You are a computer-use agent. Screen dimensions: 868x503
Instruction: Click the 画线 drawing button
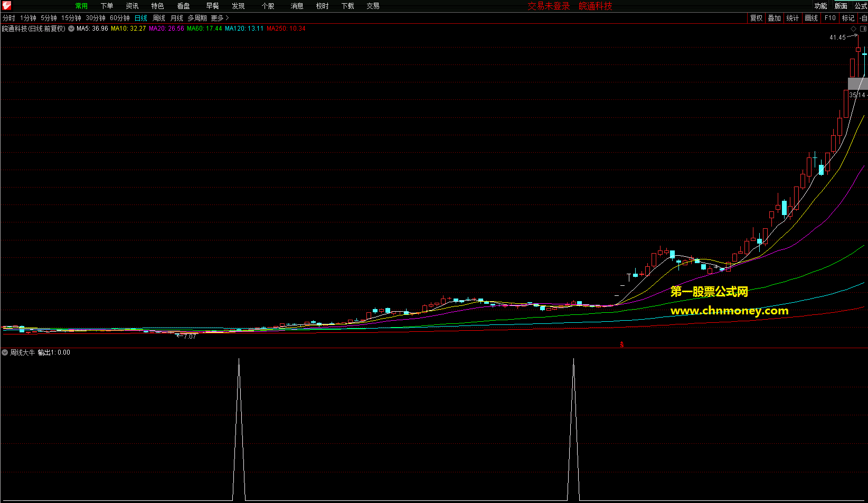click(811, 18)
